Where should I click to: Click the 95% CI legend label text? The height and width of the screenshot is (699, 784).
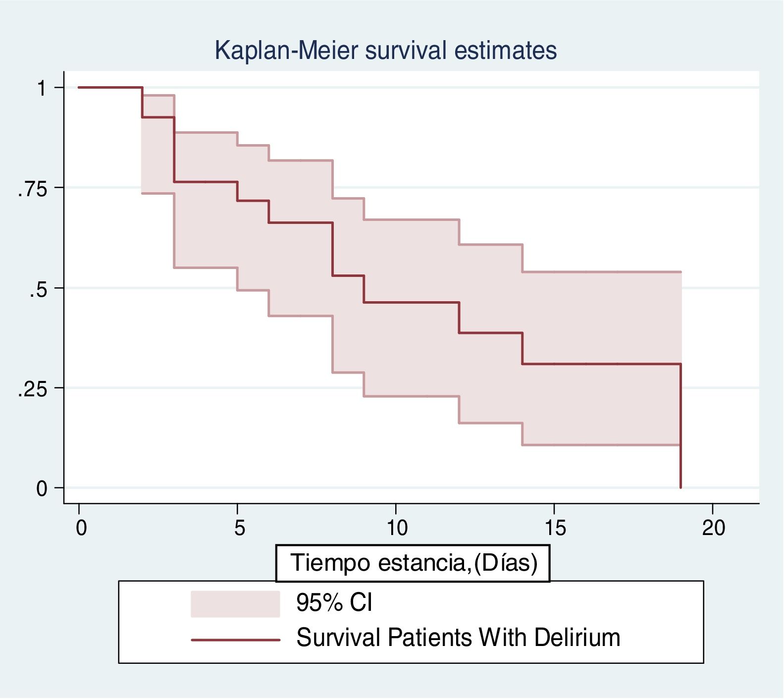click(x=334, y=603)
